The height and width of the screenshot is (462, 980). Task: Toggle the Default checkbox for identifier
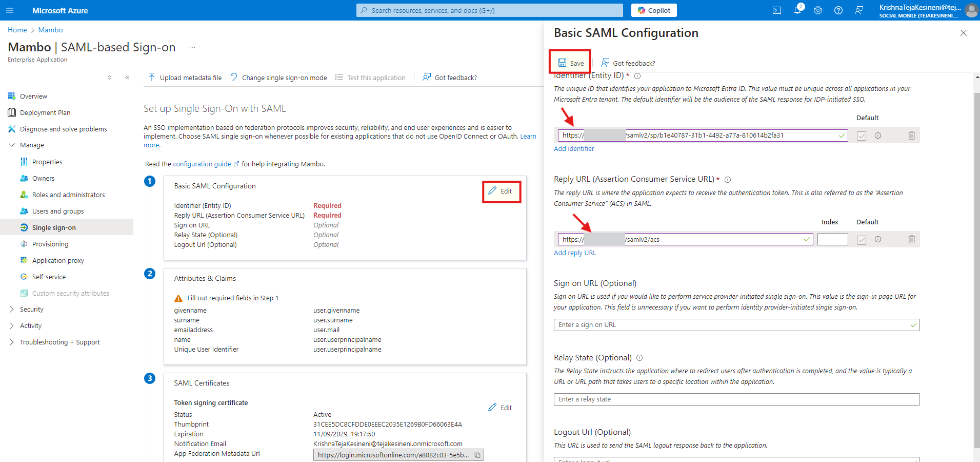[x=862, y=136]
